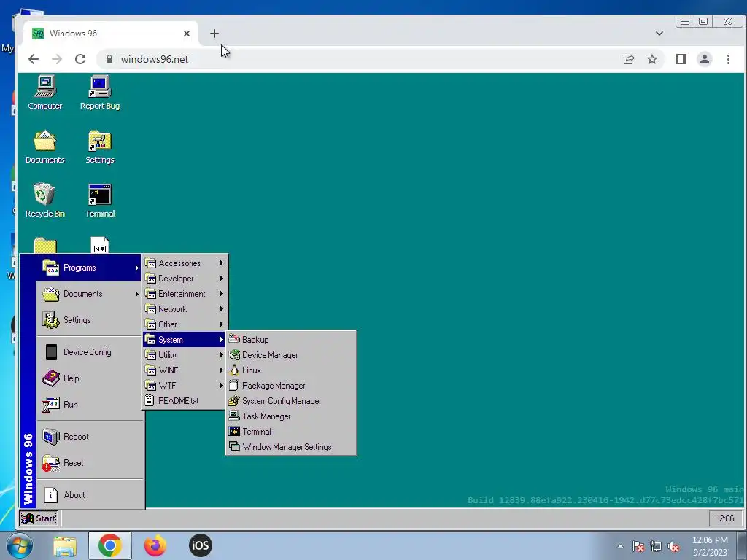Image resolution: width=747 pixels, height=560 pixels.
Task: Click the Windows 96 Start button
Action: [39, 518]
